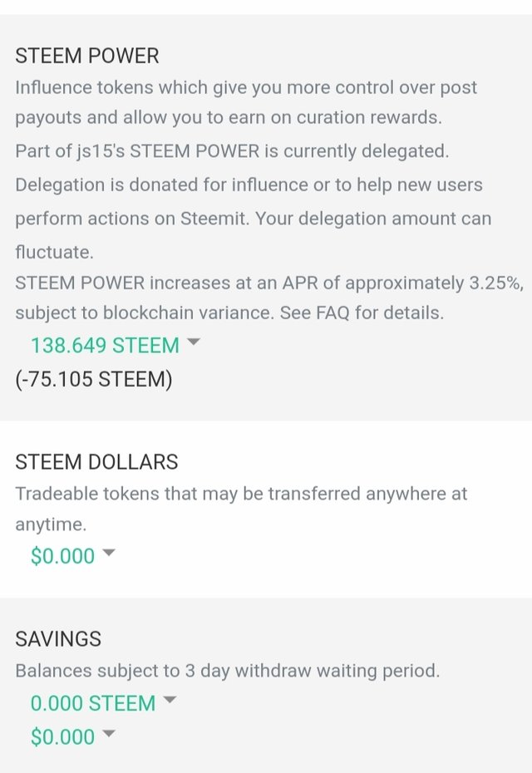532x773 pixels.
Task: Click the caret beside Savings 0.000 STEEM
Action: [170, 701]
